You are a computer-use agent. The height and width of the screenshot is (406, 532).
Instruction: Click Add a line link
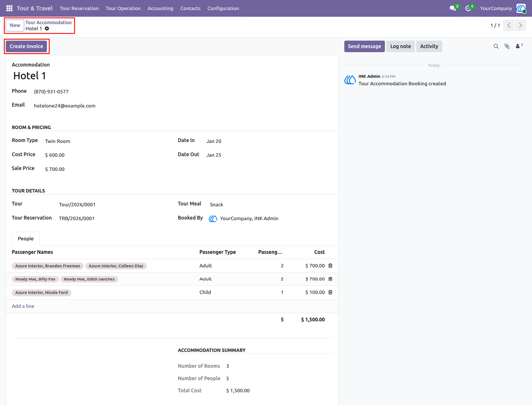point(23,306)
